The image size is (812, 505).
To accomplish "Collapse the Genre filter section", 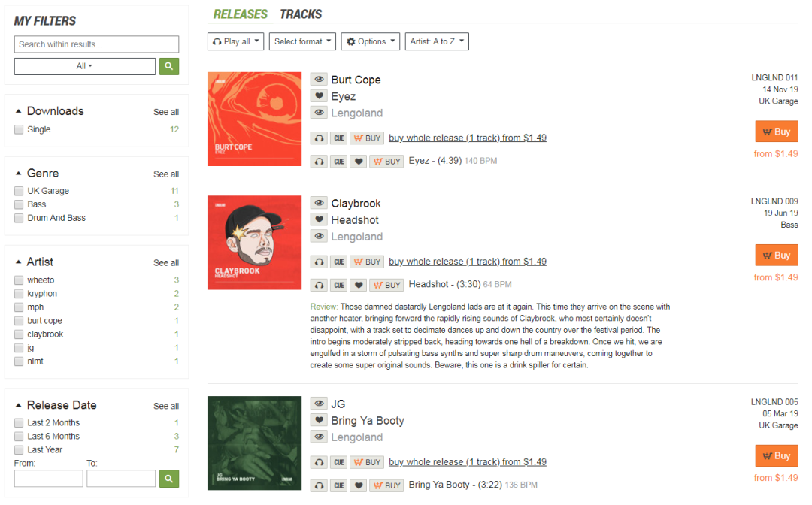I will tap(19, 174).
